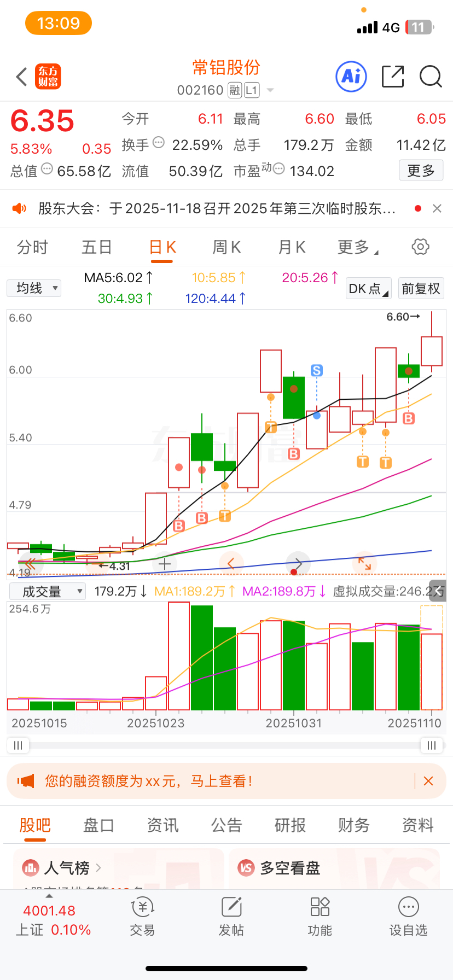Switch to 资讯 tab
Viewport: 453px width, 980px height.
coord(162,825)
